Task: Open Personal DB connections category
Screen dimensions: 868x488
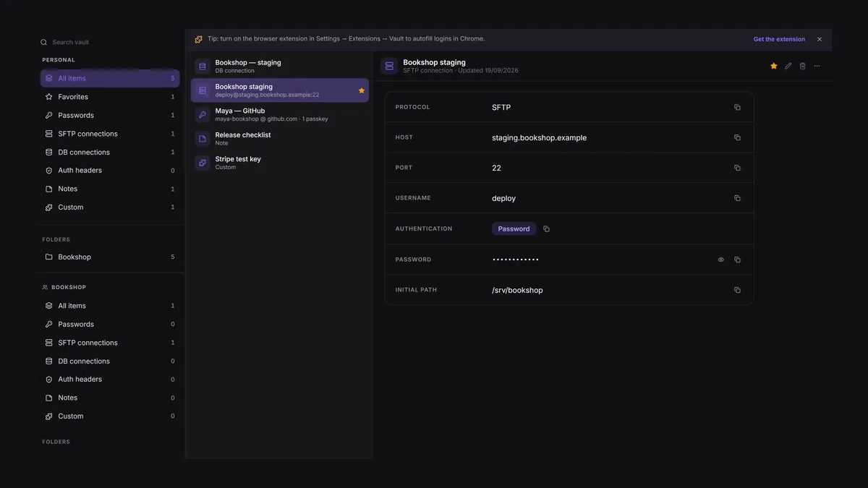Action: tap(110, 152)
